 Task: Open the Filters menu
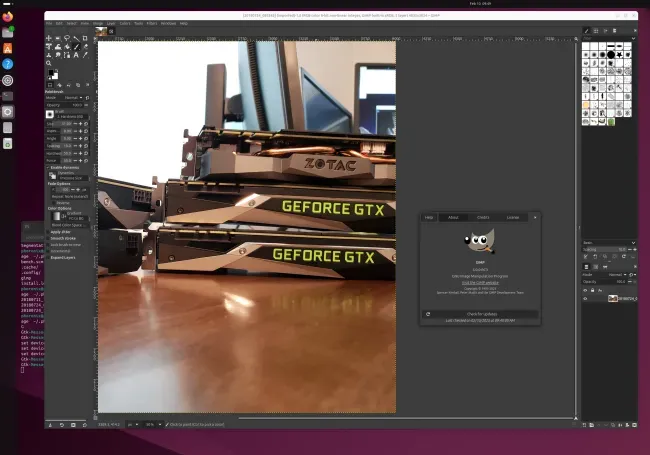point(152,24)
